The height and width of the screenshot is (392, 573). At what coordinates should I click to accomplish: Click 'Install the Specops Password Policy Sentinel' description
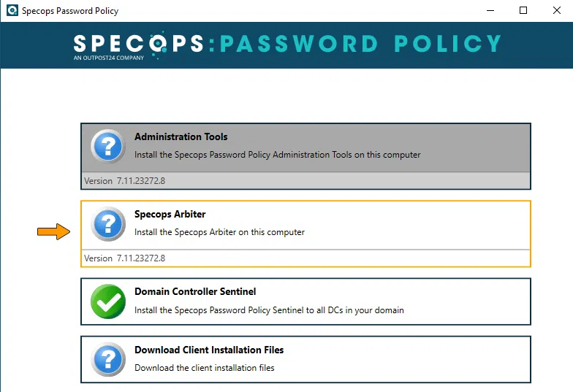click(x=269, y=310)
